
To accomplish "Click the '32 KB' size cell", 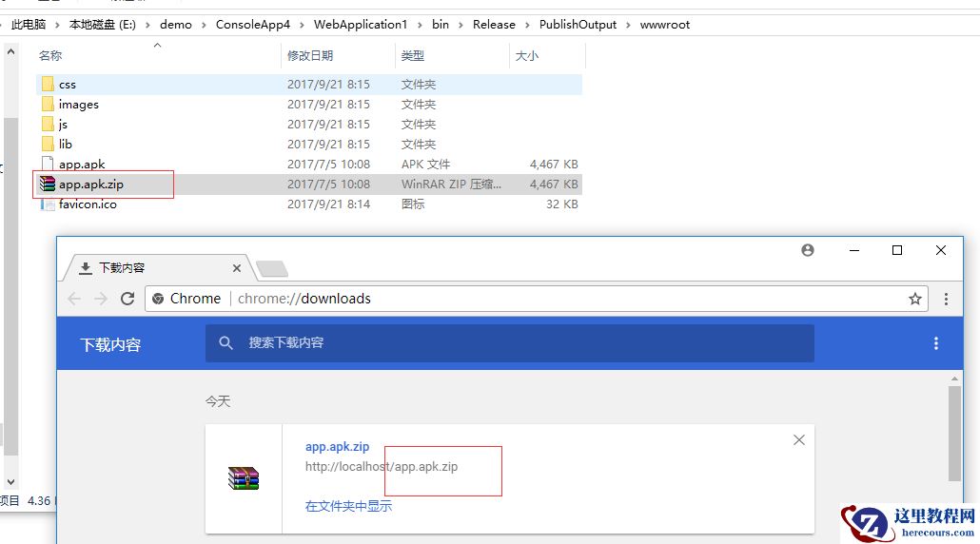I will coord(562,204).
